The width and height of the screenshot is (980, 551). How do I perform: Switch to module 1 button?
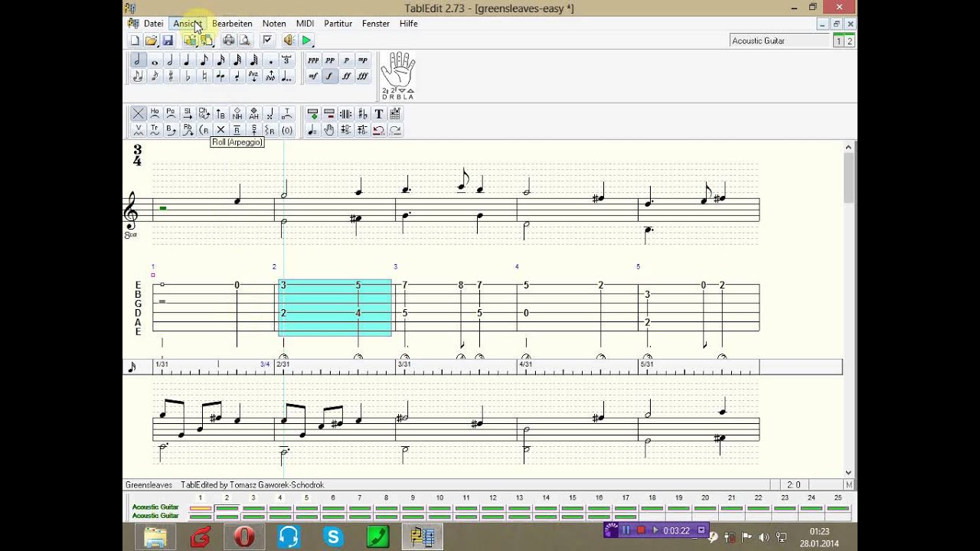[838, 41]
